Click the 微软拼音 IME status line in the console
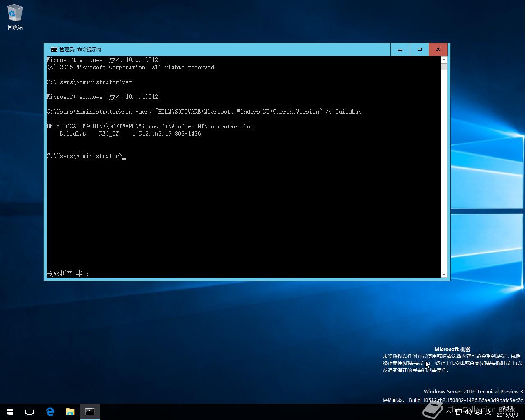 click(68, 274)
